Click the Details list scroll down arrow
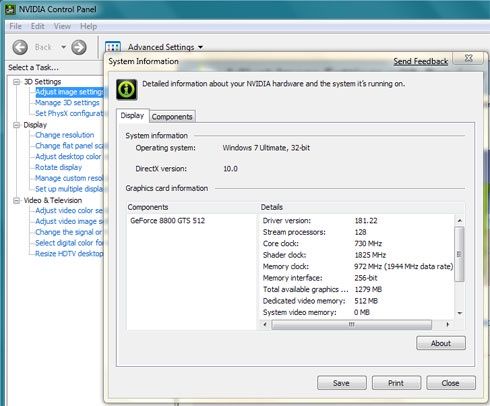The height and width of the screenshot is (406, 490). pyautogui.click(x=460, y=313)
